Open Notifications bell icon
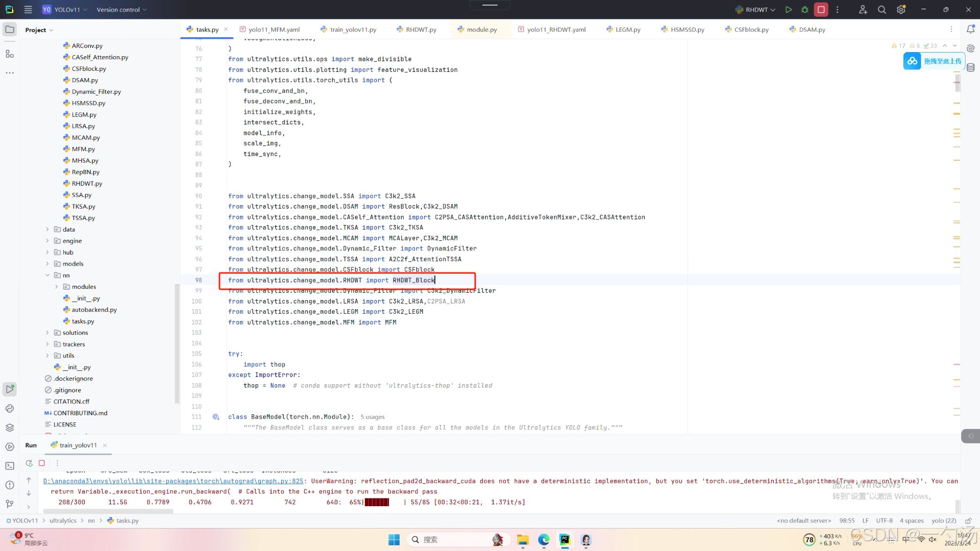 (970, 30)
